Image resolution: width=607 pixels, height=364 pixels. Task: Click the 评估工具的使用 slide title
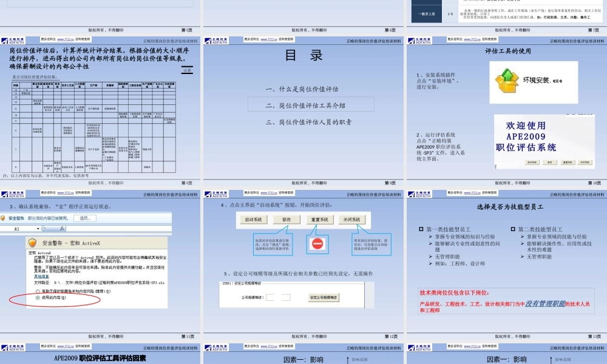pyautogui.click(x=508, y=51)
